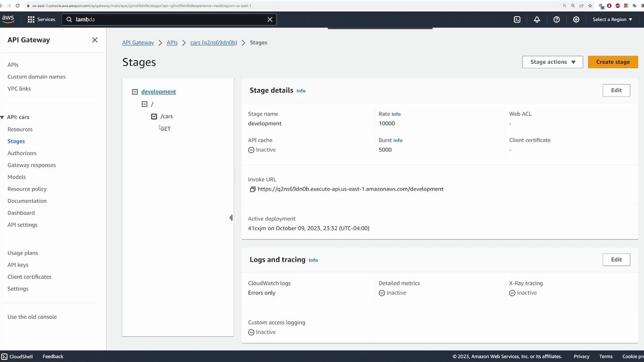Screen dimensions: 644x362
Task: Open Resource policy in sidebar
Action: click(x=27, y=189)
